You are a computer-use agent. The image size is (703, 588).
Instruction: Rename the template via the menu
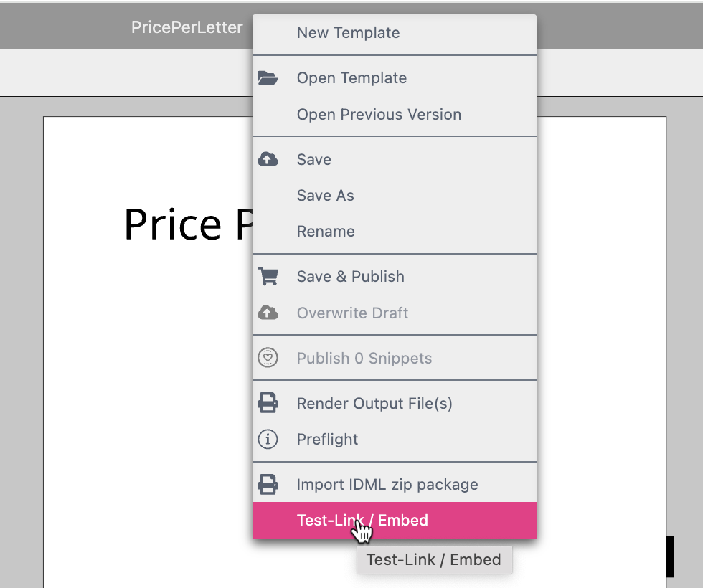click(x=326, y=232)
